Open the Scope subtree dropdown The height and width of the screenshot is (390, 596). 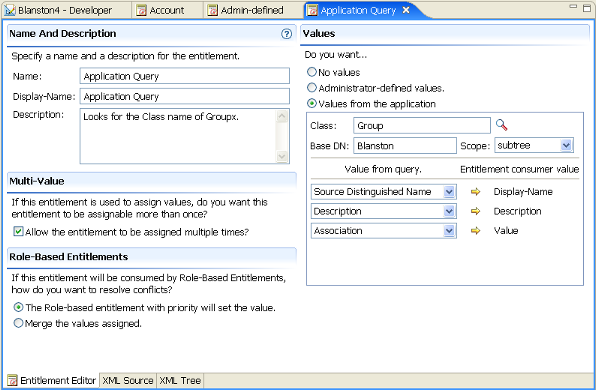(566, 145)
